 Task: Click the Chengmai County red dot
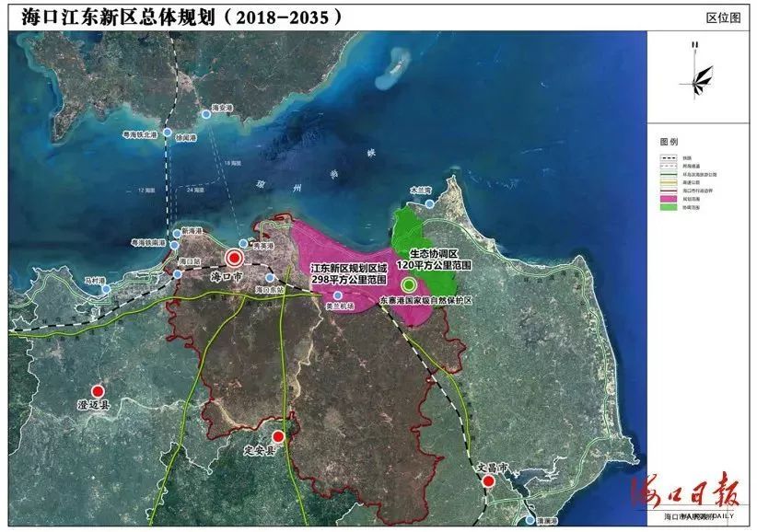[x=99, y=390]
